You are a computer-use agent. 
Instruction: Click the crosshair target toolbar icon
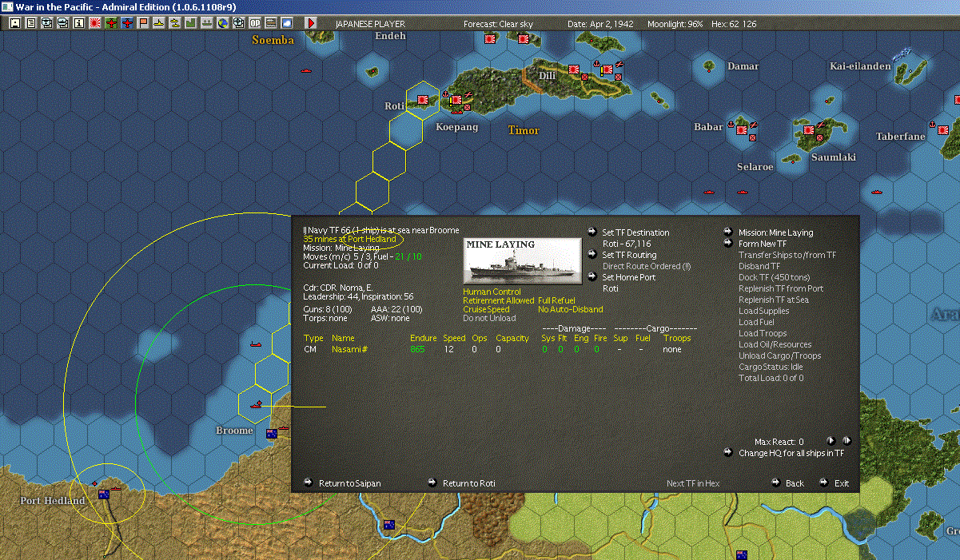point(239,23)
